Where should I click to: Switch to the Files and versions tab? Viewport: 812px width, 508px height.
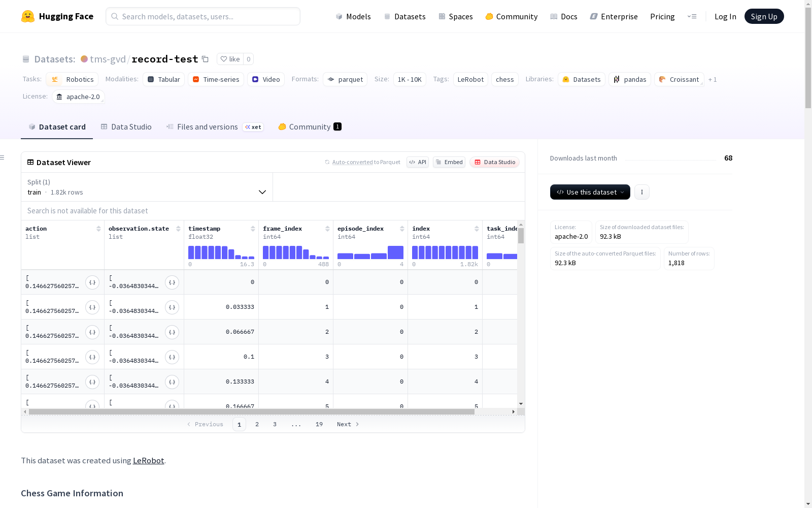(215, 127)
